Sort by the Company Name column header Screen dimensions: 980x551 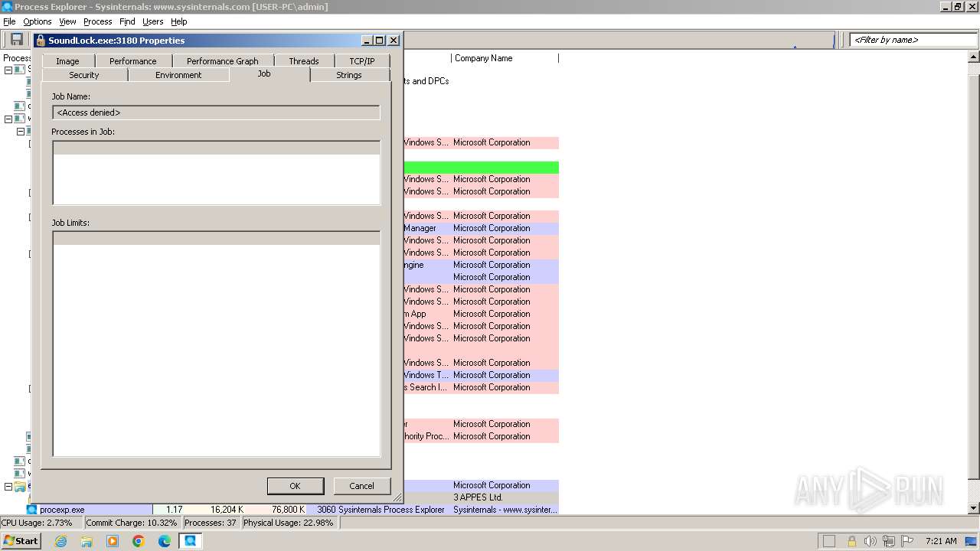505,58
